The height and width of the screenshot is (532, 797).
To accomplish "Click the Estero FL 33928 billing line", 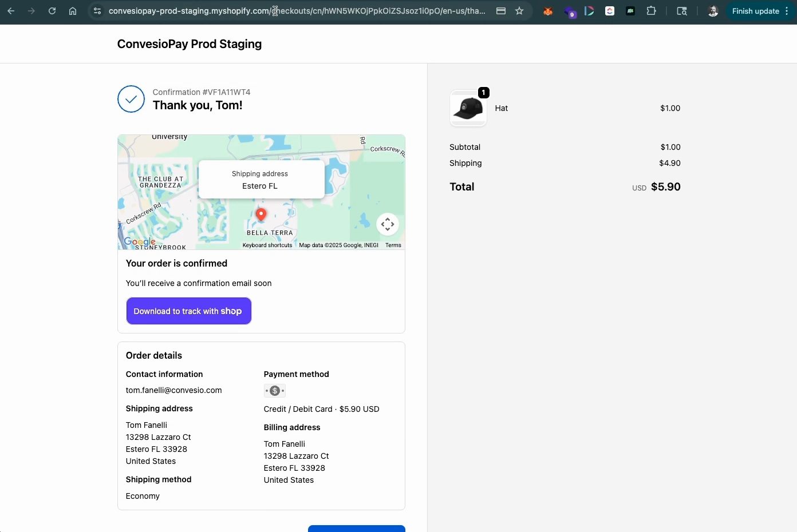I will point(294,468).
